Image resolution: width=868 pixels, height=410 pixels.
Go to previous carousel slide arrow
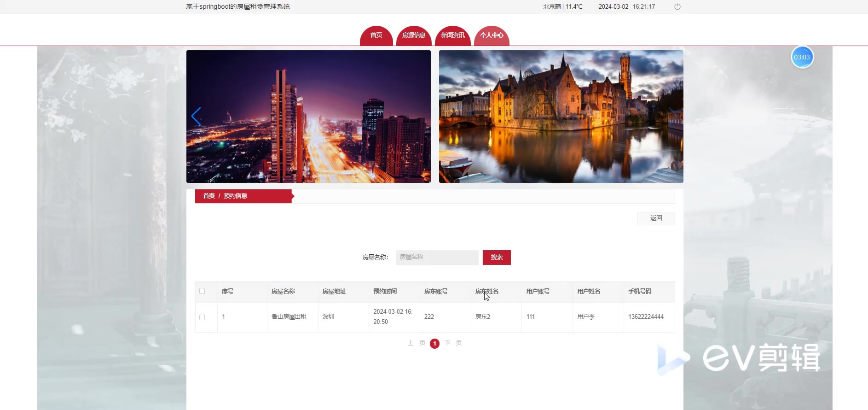point(196,117)
